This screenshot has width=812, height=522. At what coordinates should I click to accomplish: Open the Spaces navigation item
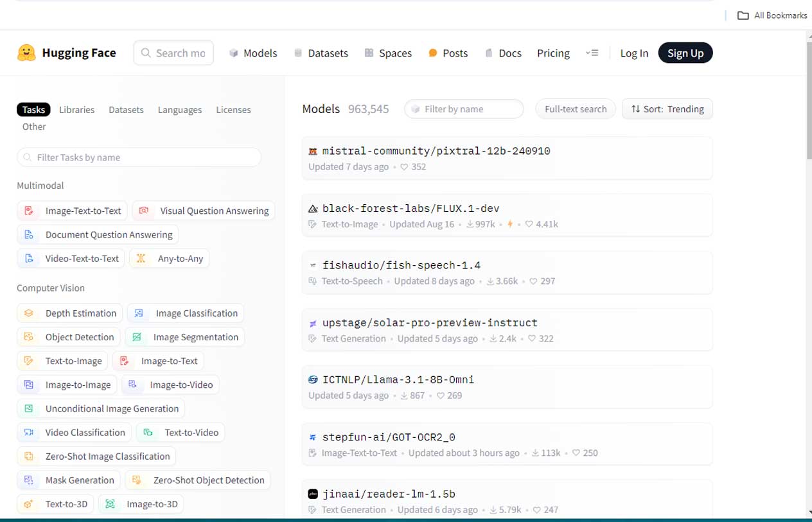click(x=388, y=53)
